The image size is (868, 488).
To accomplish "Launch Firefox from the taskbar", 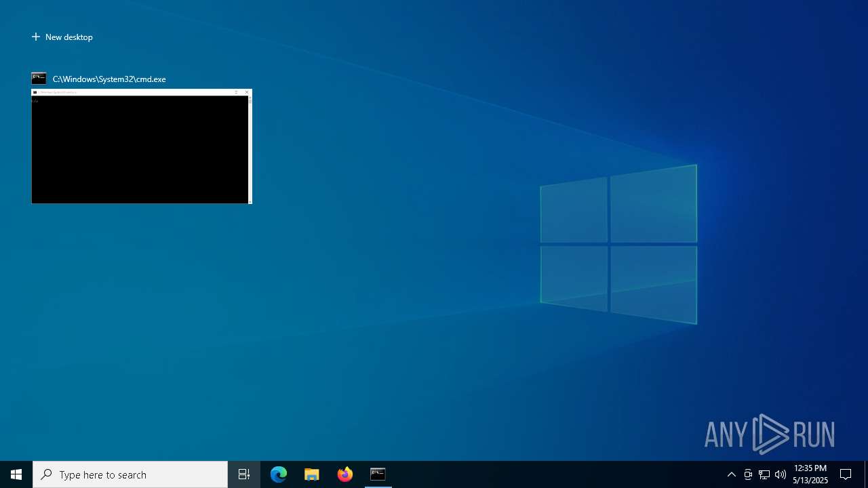I will point(345,474).
